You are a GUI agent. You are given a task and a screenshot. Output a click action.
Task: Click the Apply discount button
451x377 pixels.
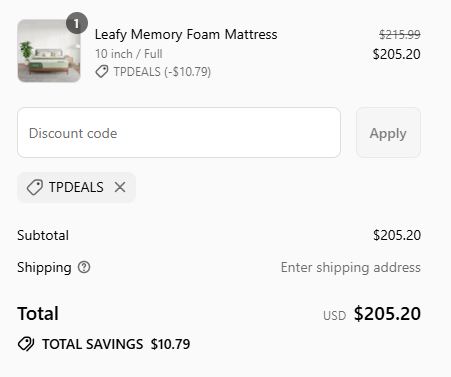click(x=388, y=133)
